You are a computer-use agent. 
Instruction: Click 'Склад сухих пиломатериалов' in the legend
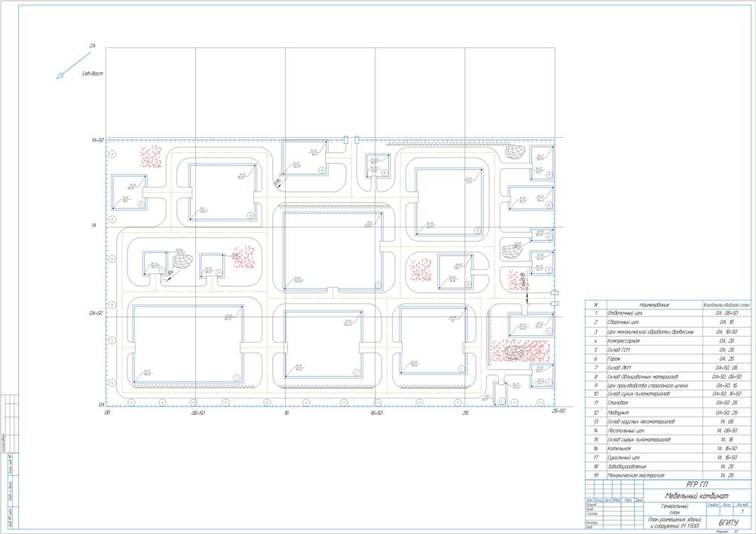click(638, 394)
